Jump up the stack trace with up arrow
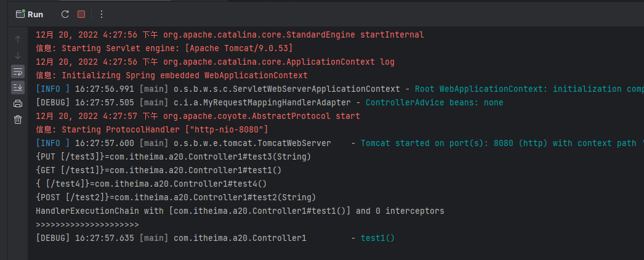The height and width of the screenshot is (260, 644). click(18, 39)
